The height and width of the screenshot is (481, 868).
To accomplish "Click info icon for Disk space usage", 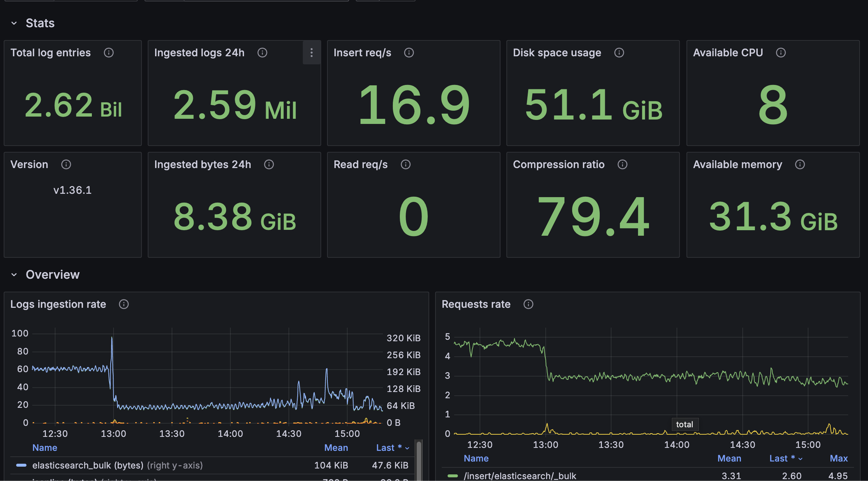I will click(619, 53).
